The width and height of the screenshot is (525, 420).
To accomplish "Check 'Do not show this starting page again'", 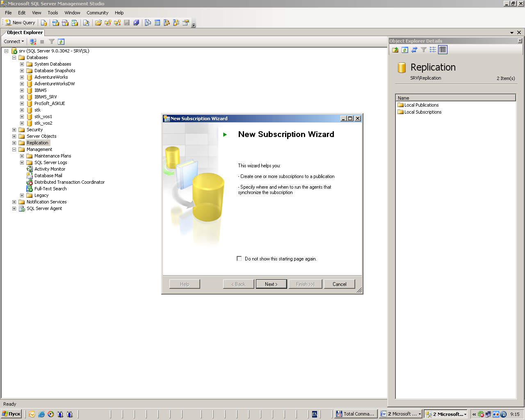I will pos(239,258).
